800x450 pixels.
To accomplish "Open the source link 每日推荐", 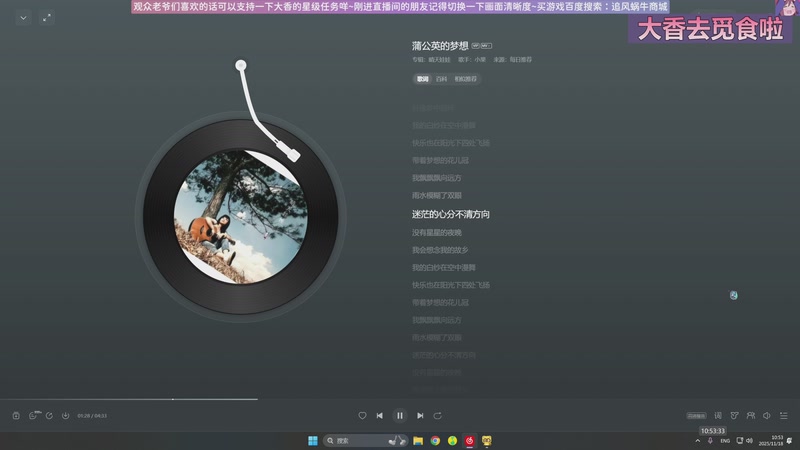I will (520, 60).
